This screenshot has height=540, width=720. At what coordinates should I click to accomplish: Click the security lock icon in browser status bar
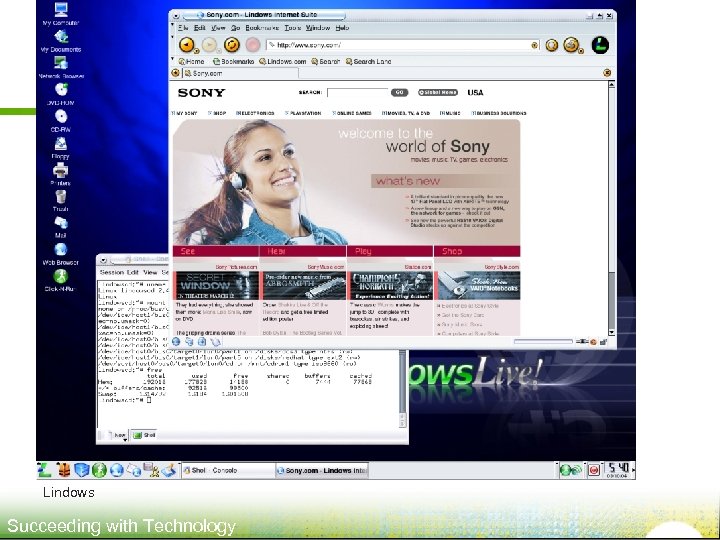pos(603,342)
